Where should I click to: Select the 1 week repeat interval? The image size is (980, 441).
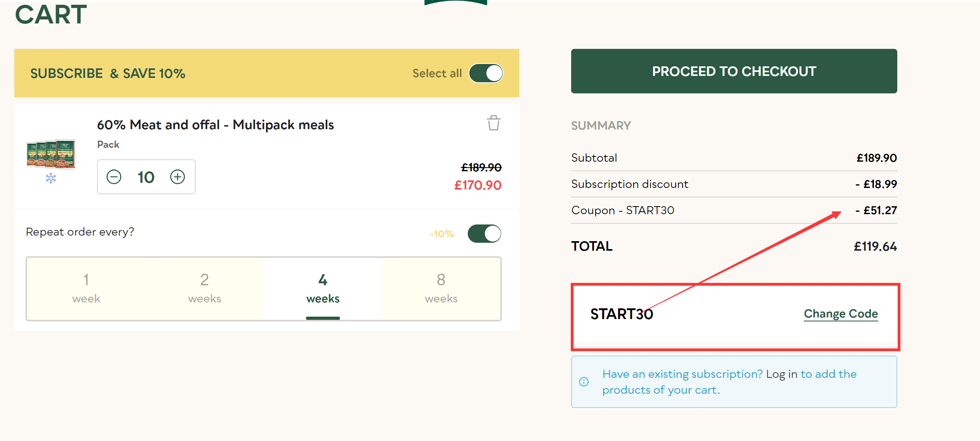(86, 288)
